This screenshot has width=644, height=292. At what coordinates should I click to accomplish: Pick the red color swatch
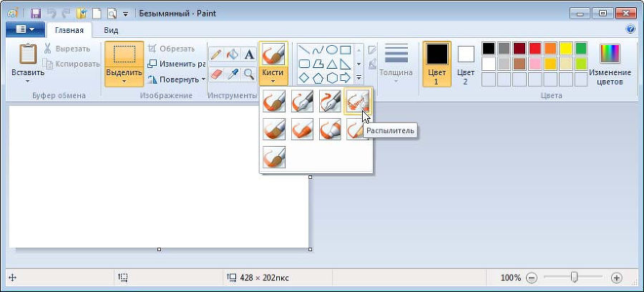(535, 49)
